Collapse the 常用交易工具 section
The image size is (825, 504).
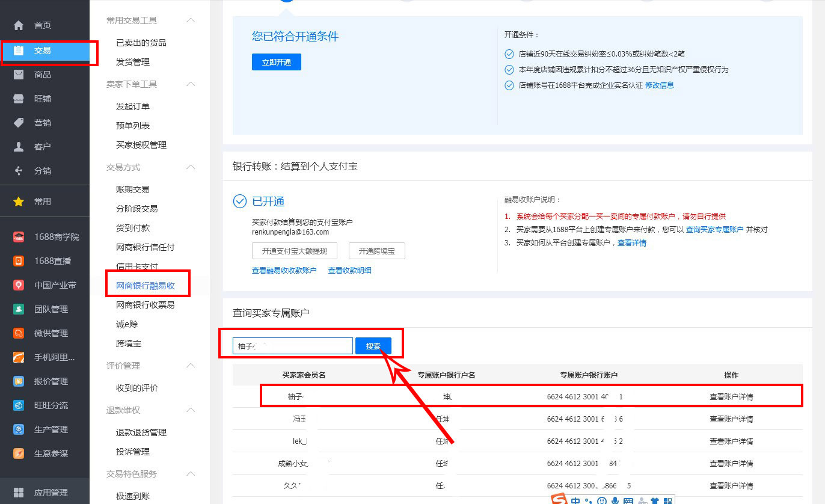(x=191, y=20)
